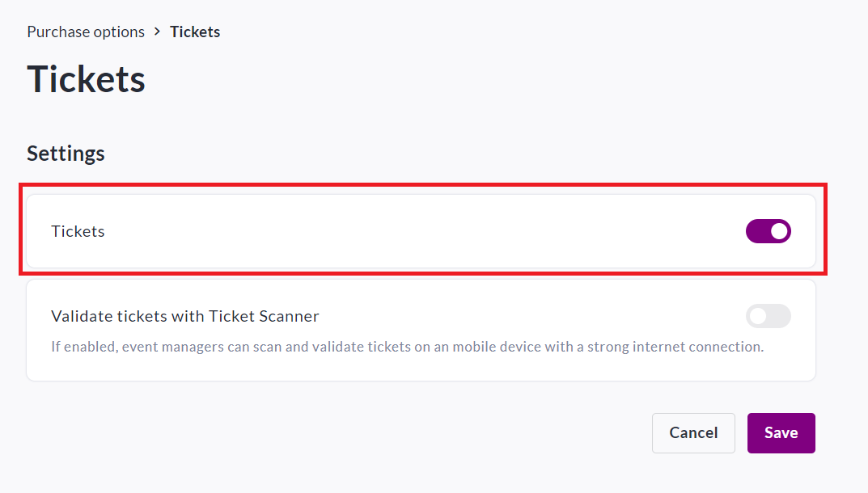Click the Tickets page heading
This screenshot has height=493, width=868.
pos(86,78)
